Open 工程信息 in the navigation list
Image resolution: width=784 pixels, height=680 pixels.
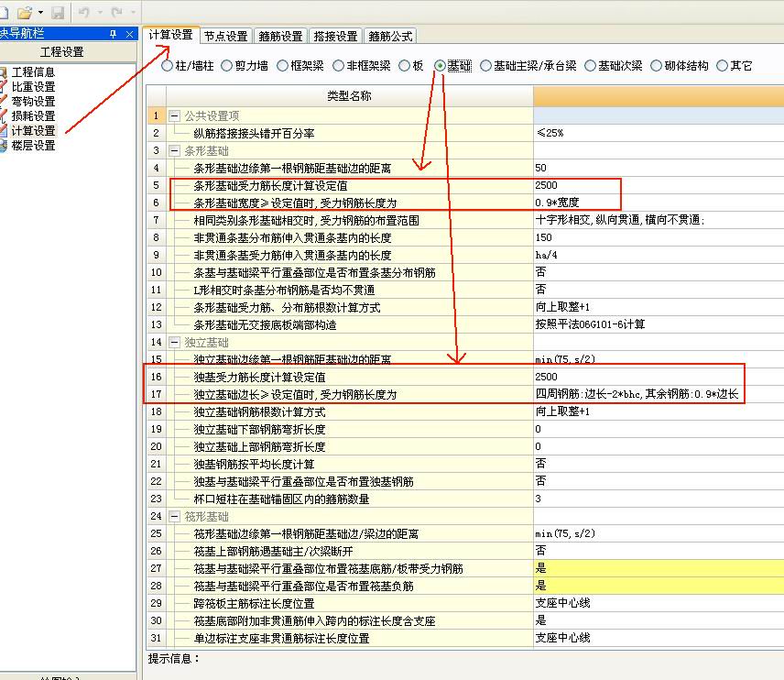click(33, 72)
